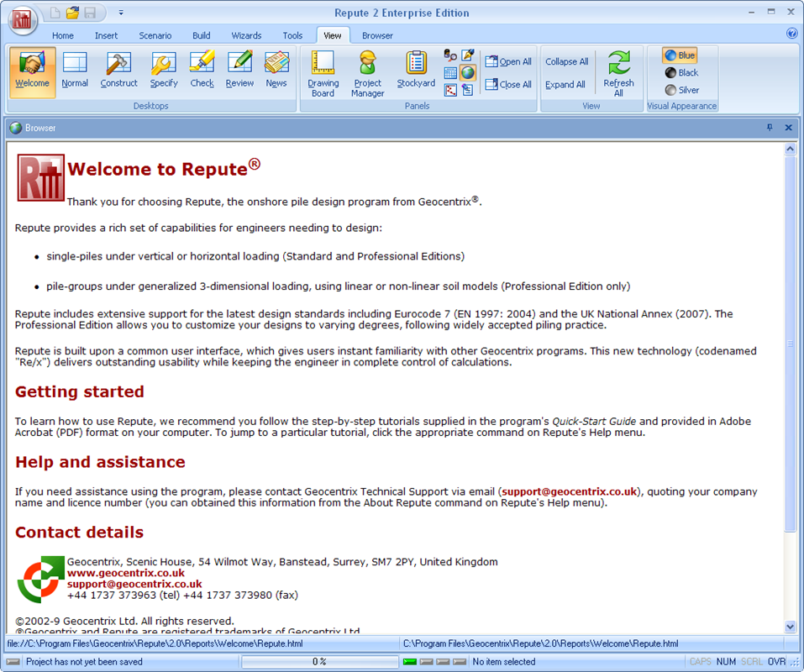The image size is (804, 672).
Task: Open the Insert ribbon tab
Action: tap(106, 35)
